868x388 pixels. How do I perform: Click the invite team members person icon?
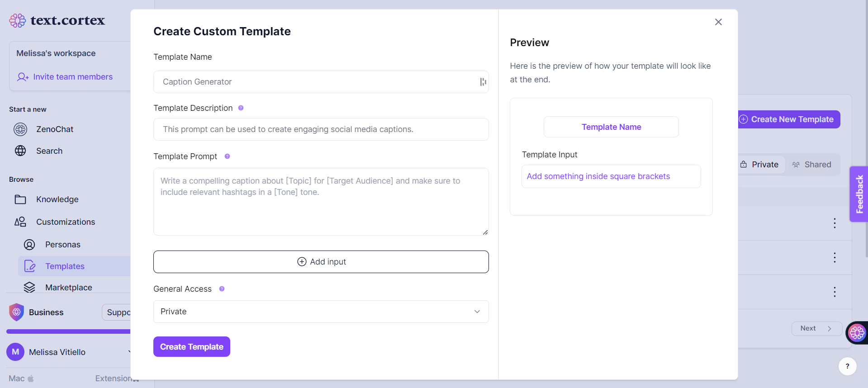[23, 77]
